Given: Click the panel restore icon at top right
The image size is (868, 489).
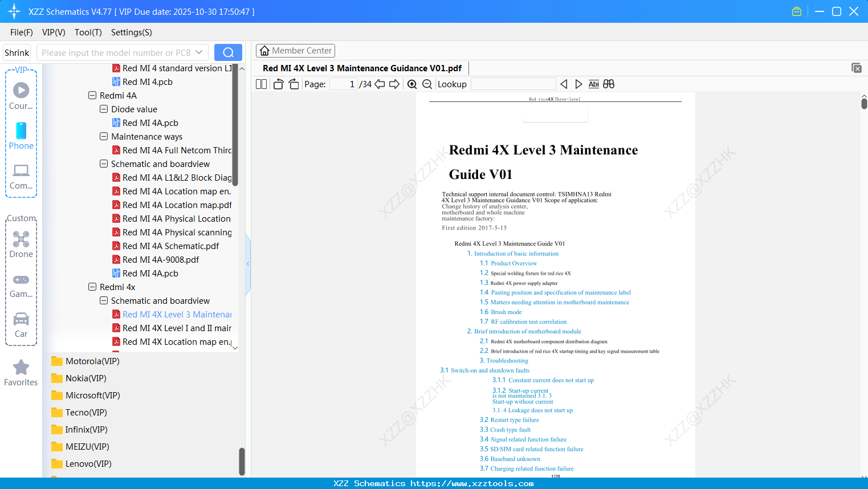Looking at the screenshot, I should [857, 68].
